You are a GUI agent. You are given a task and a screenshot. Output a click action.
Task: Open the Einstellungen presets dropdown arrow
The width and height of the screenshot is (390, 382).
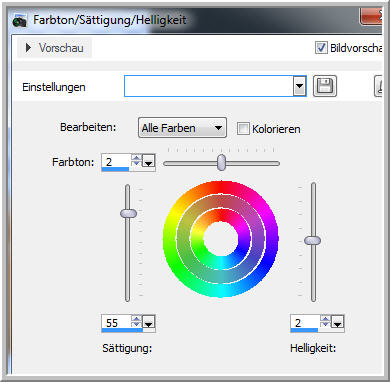pos(300,86)
